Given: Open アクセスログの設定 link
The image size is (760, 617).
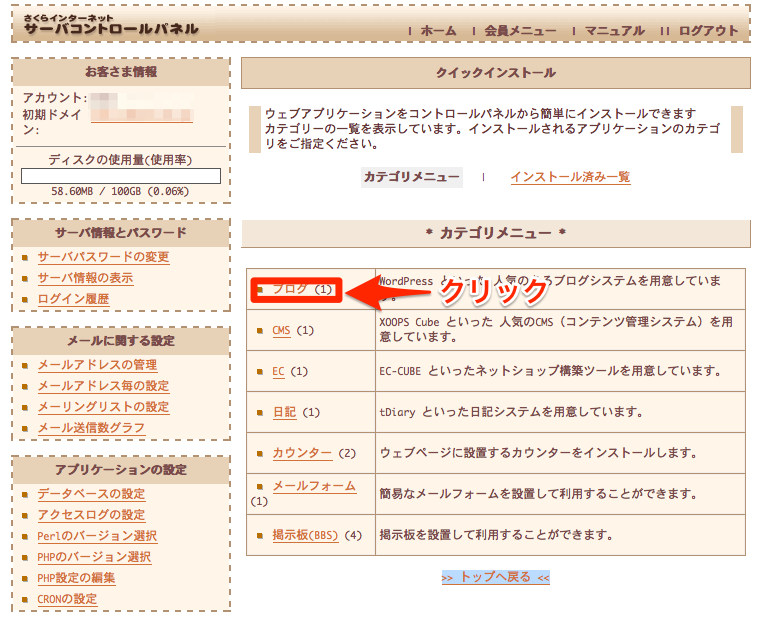Looking at the screenshot, I should pyautogui.click(x=91, y=515).
